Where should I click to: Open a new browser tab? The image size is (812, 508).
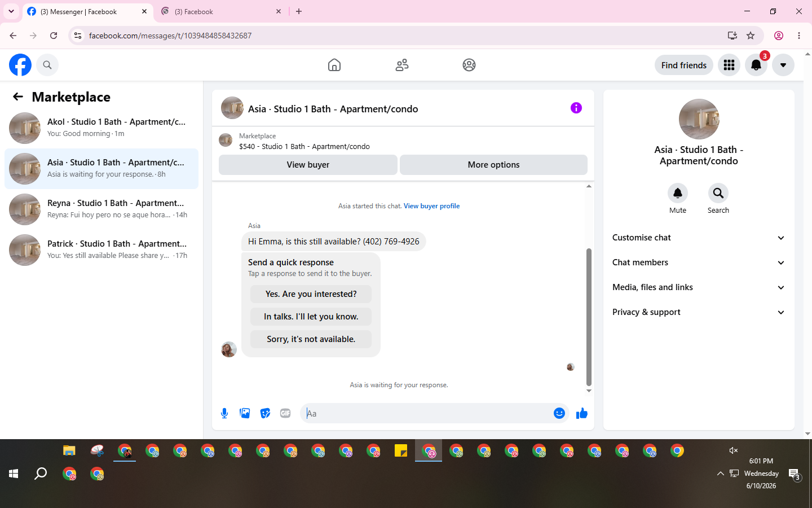pos(299,11)
